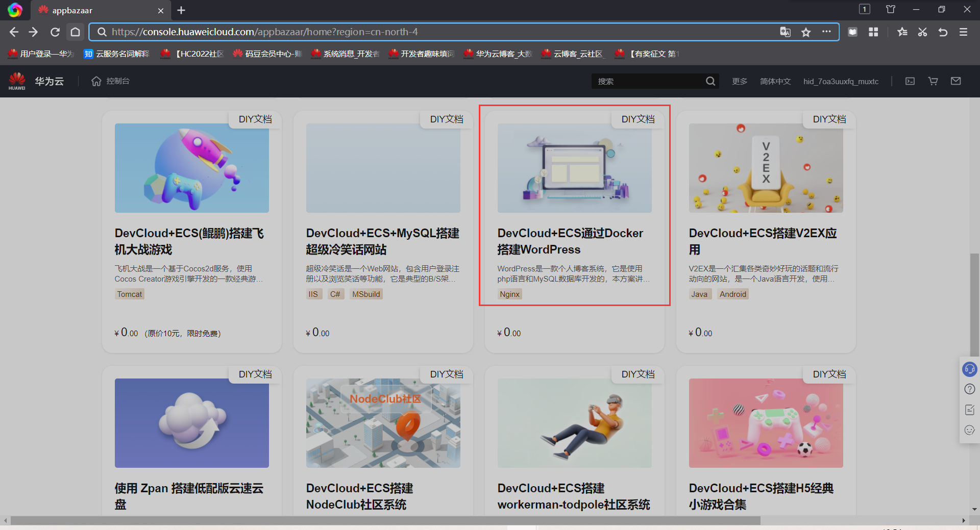This screenshot has height=530, width=980.
Task: Open the 码豆会员中心 bookmark
Action: [267, 54]
